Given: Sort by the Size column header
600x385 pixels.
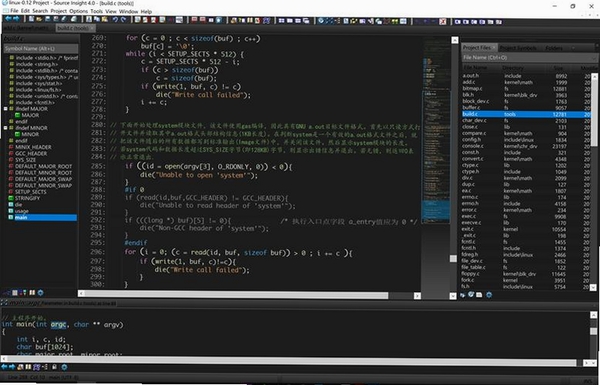Looking at the screenshot, I should 558,68.
